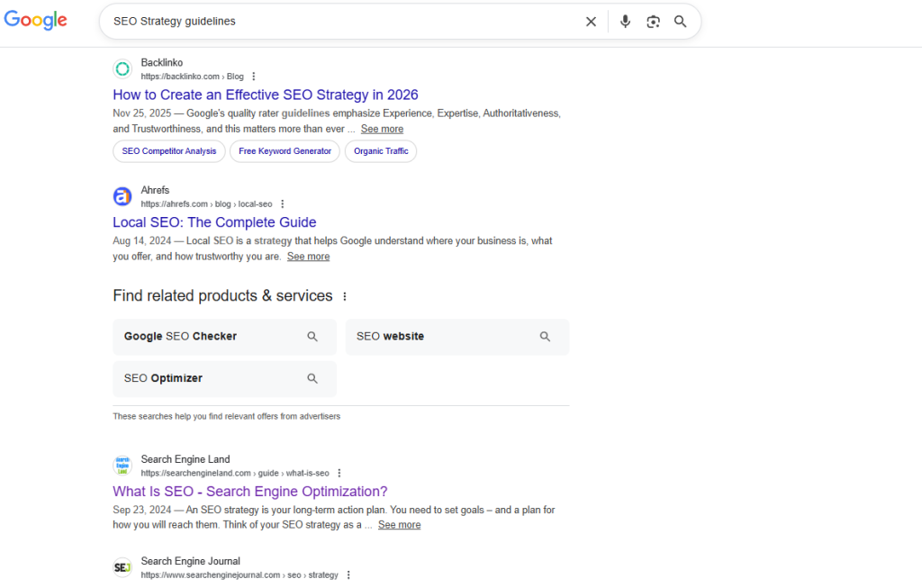Open the Backlinko result options menu
Image resolution: width=922 pixels, height=588 pixels.
coord(253,77)
